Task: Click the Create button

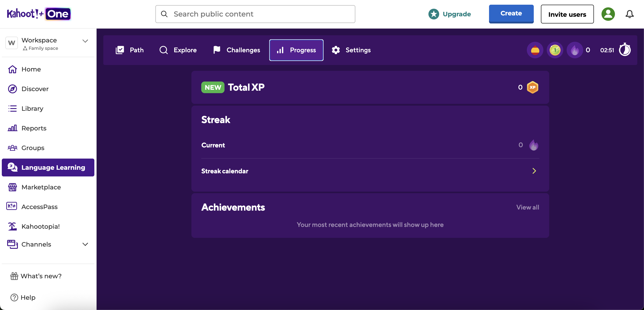Action: 511,14
